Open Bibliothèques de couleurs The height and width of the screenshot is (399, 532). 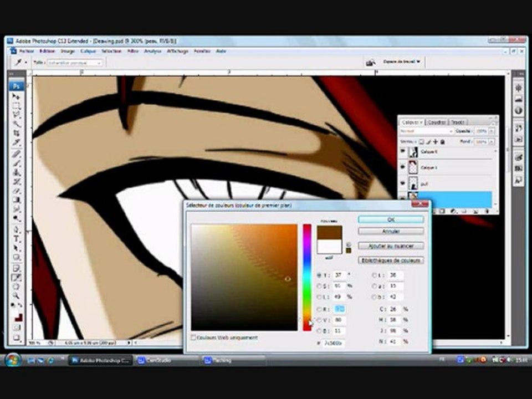391,260
